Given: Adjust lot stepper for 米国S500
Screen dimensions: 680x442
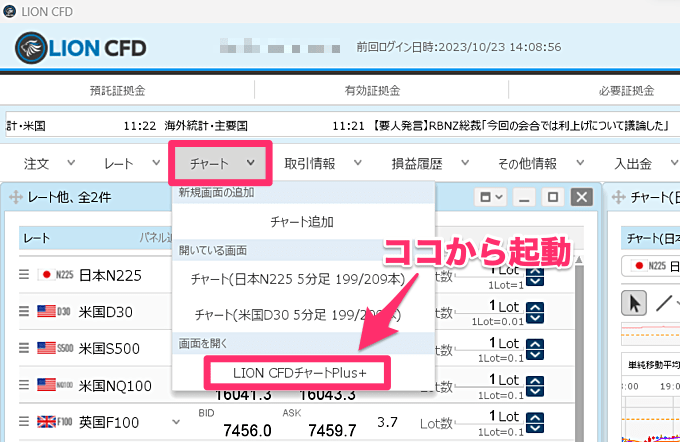Looking at the screenshot, I should pos(535,349).
